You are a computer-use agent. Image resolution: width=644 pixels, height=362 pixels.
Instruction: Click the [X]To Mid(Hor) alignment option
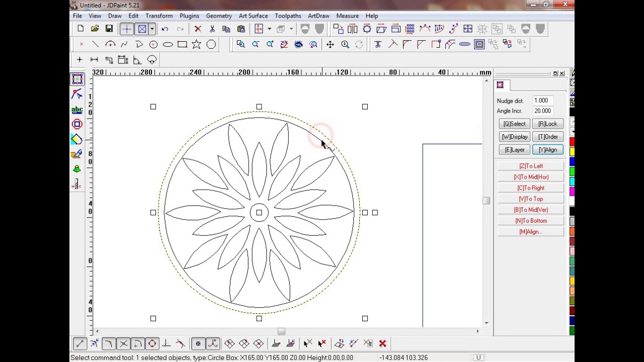tap(531, 177)
